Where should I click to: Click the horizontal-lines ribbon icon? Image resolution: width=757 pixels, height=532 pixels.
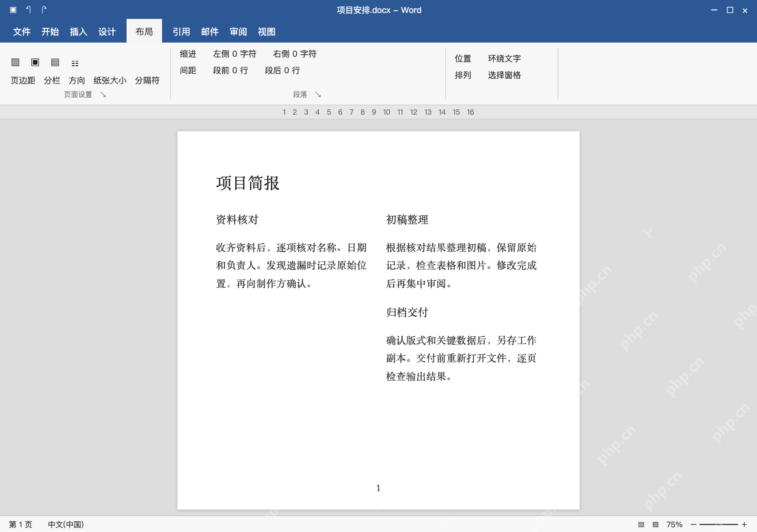coord(55,62)
